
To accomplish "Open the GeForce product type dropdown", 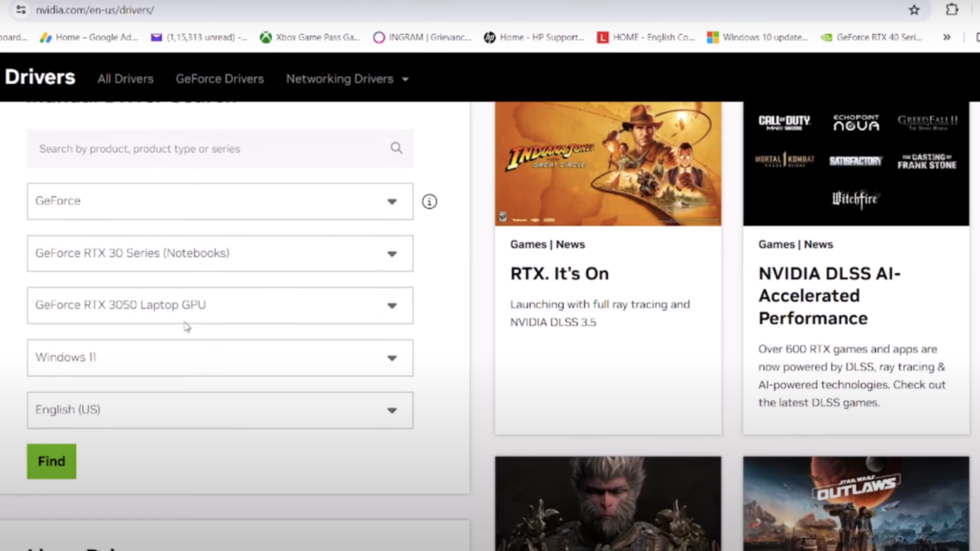I will click(220, 202).
